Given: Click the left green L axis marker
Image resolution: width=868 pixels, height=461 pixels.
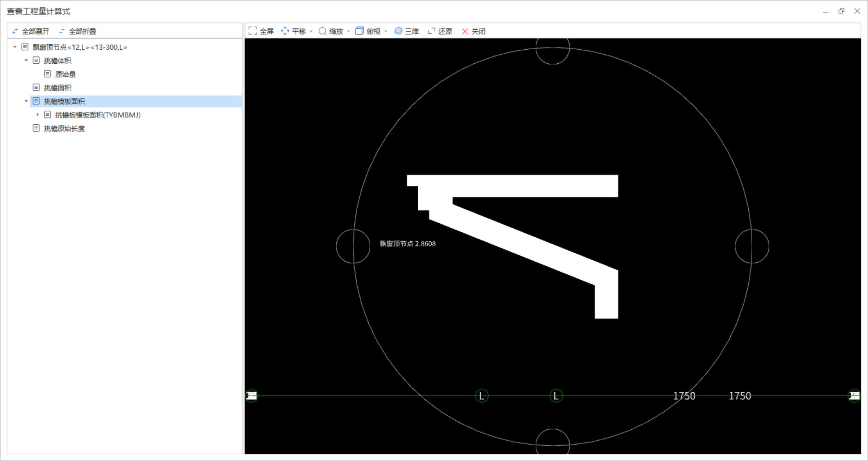Looking at the screenshot, I should pos(481,396).
